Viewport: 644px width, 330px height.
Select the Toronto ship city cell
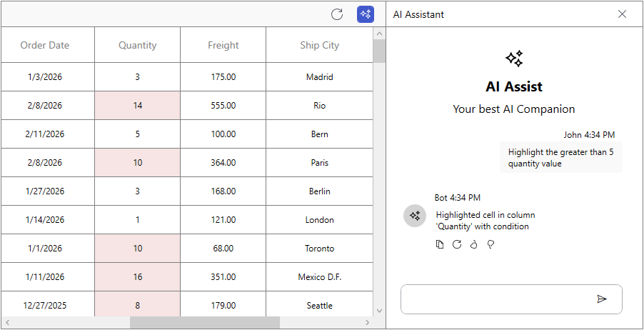[320, 249]
